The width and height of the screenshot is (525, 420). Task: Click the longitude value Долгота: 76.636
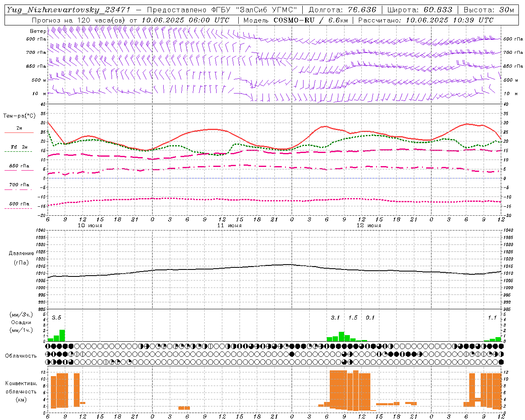click(x=342, y=10)
